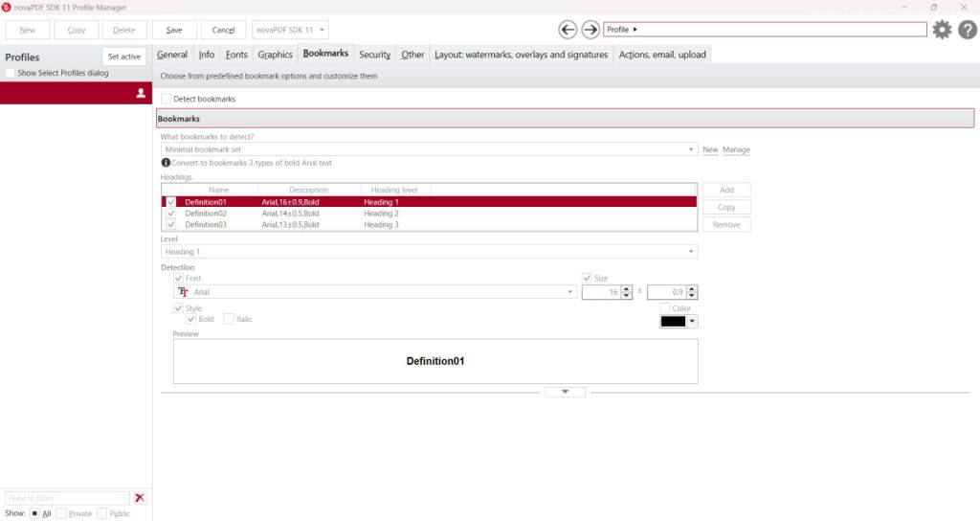Open Layout: watermarks, overlays and signatures tab
The height and width of the screenshot is (521, 980).
click(x=522, y=55)
